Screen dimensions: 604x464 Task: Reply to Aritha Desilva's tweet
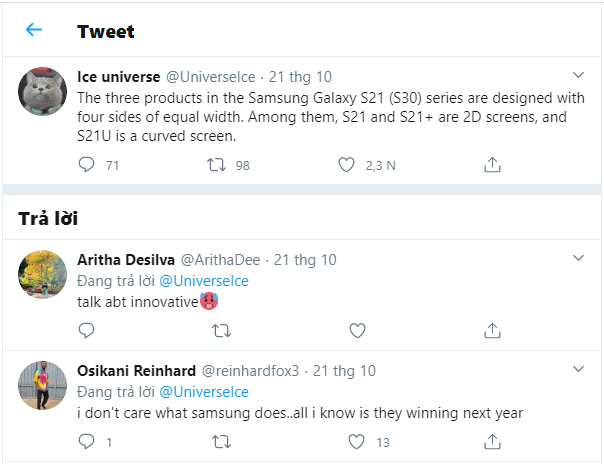[85, 329]
